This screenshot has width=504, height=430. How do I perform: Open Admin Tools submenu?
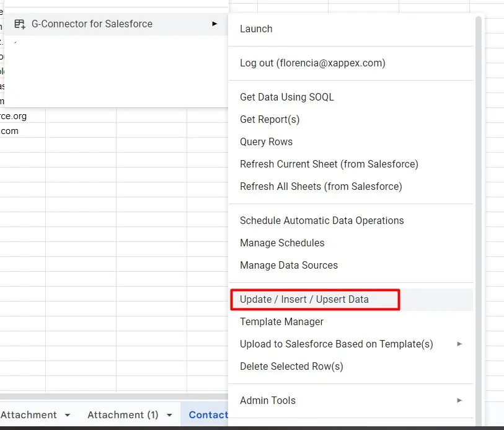(351, 400)
